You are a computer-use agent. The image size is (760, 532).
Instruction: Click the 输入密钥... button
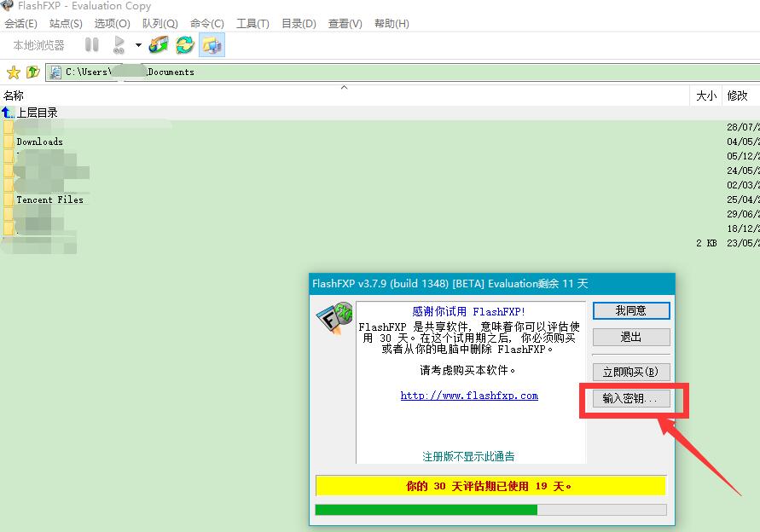[x=631, y=398]
